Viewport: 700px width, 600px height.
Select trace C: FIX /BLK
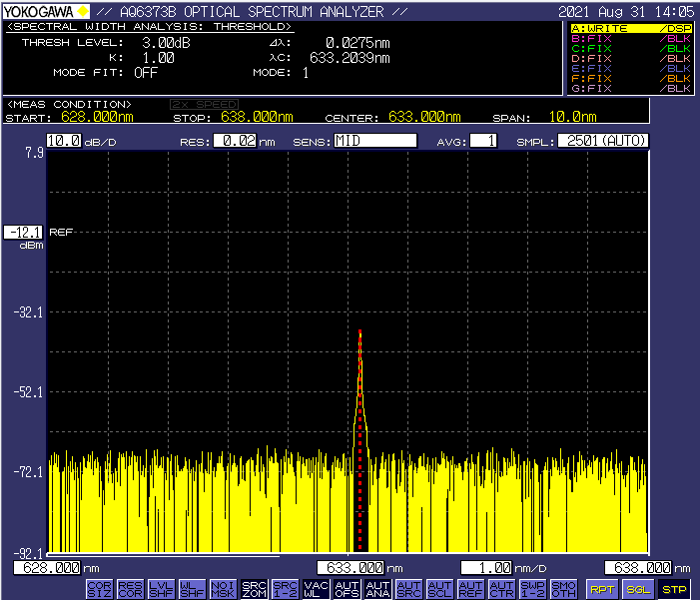click(631, 48)
